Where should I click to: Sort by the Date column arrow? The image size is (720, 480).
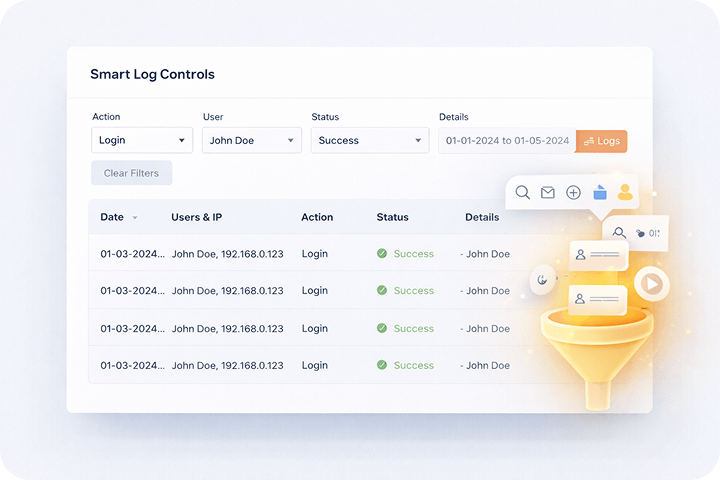[135, 218]
